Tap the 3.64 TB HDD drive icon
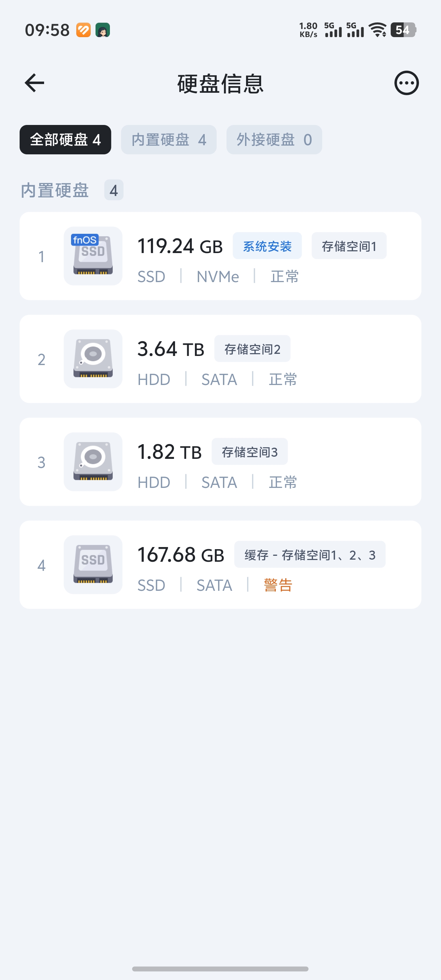 93,359
